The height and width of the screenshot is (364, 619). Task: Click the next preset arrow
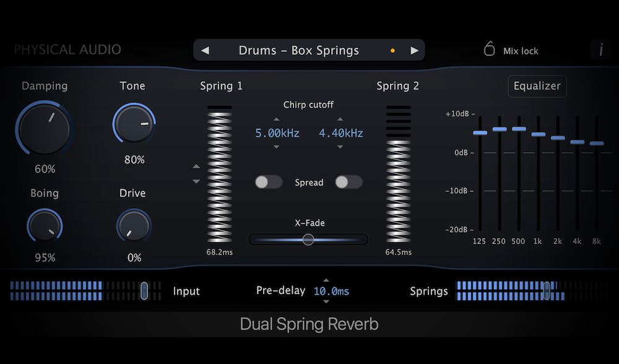click(415, 50)
